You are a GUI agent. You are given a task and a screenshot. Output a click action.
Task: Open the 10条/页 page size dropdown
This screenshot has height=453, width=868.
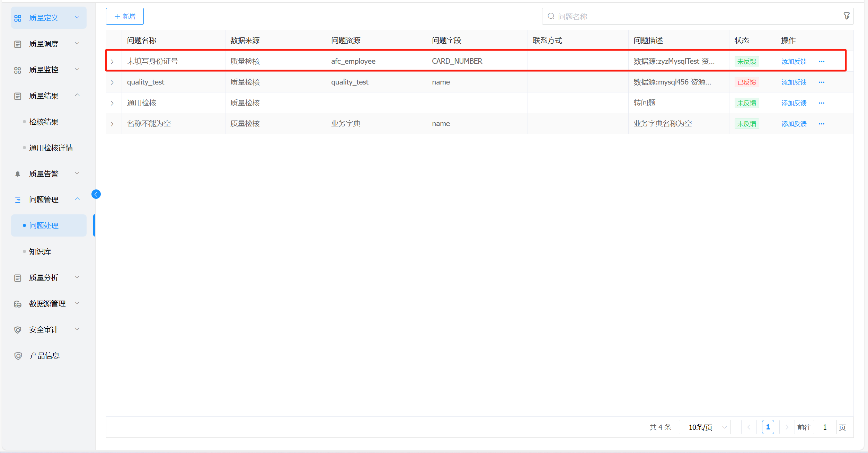click(705, 427)
